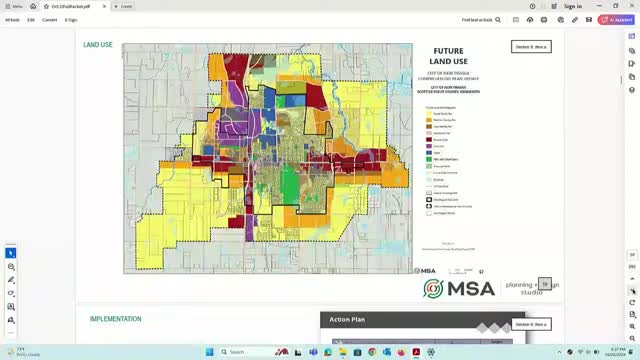Open the layers panel in right rail

tap(632, 90)
